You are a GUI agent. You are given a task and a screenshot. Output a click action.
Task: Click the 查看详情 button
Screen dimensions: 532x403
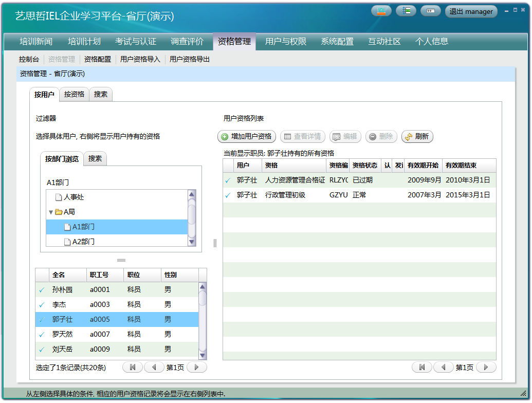click(303, 136)
